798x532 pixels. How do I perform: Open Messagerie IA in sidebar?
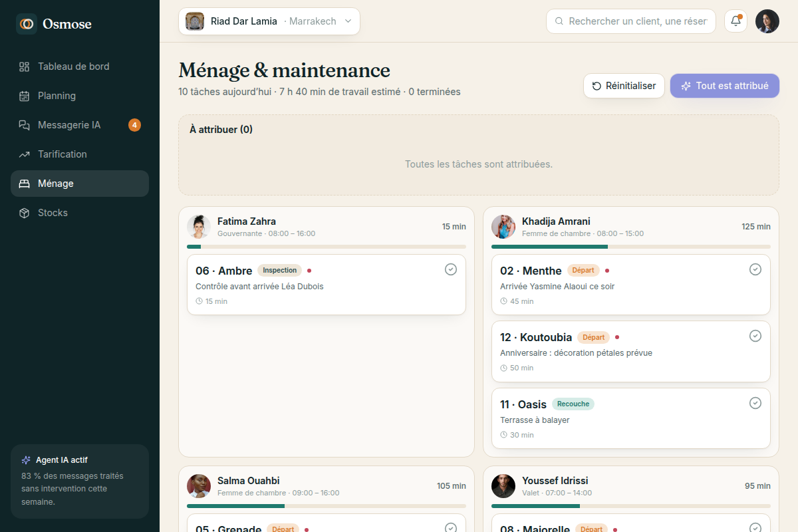point(80,125)
